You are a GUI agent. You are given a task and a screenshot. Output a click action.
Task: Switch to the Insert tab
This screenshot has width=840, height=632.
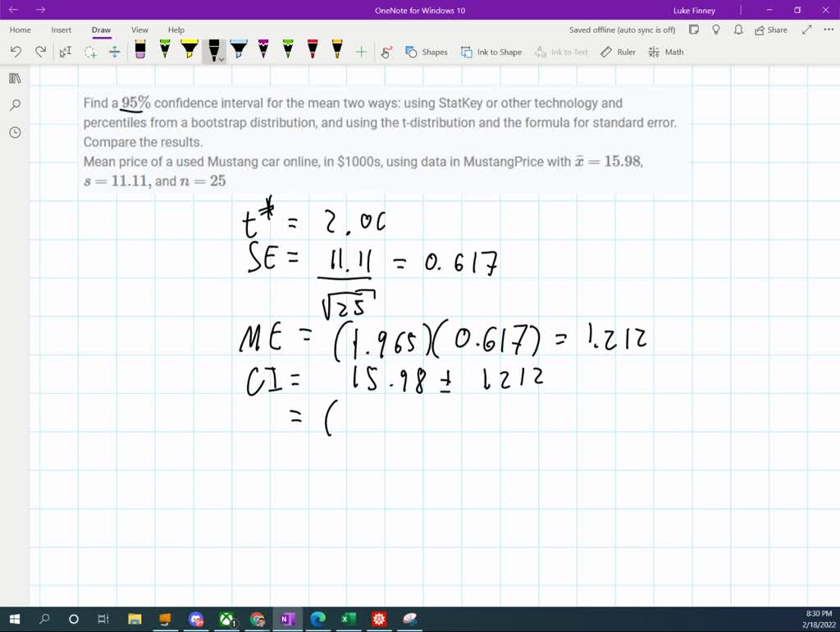(62, 30)
